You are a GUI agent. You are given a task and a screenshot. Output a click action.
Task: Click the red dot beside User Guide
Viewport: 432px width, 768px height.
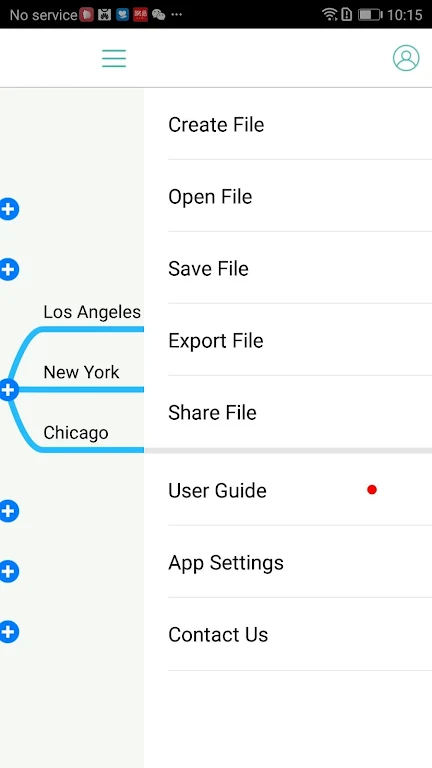coord(372,489)
